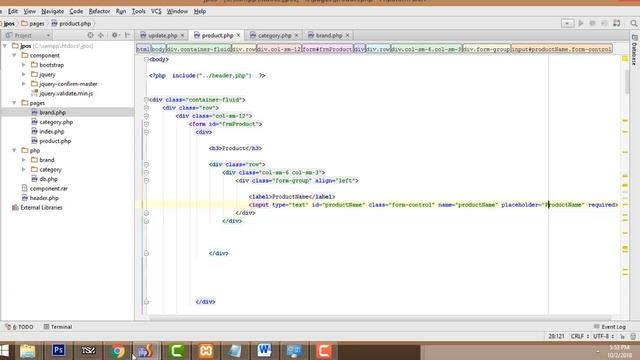Change the UTF-8 file encoding setting
This screenshot has height=360, width=640.
tap(603, 336)
